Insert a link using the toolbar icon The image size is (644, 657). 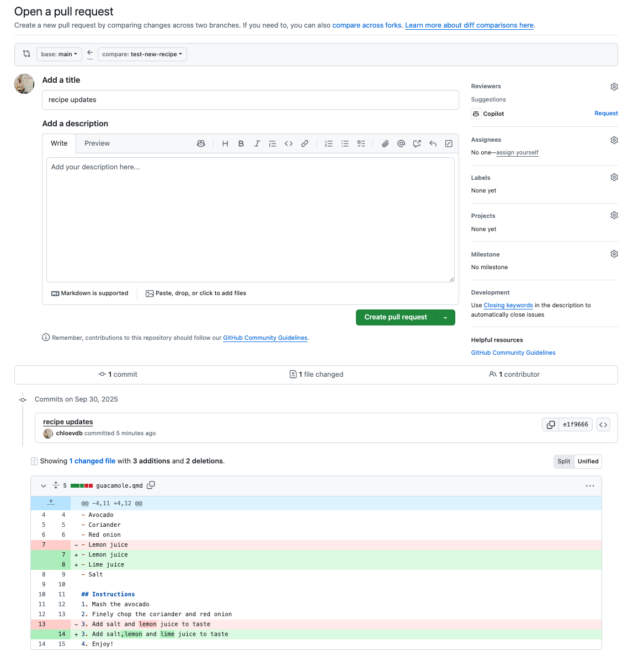305,143
